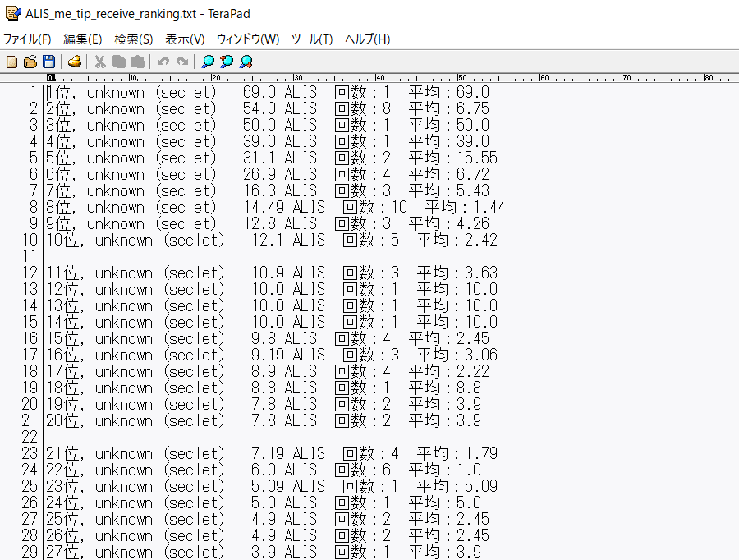Click the Cut scissors icon

point(100,62)
